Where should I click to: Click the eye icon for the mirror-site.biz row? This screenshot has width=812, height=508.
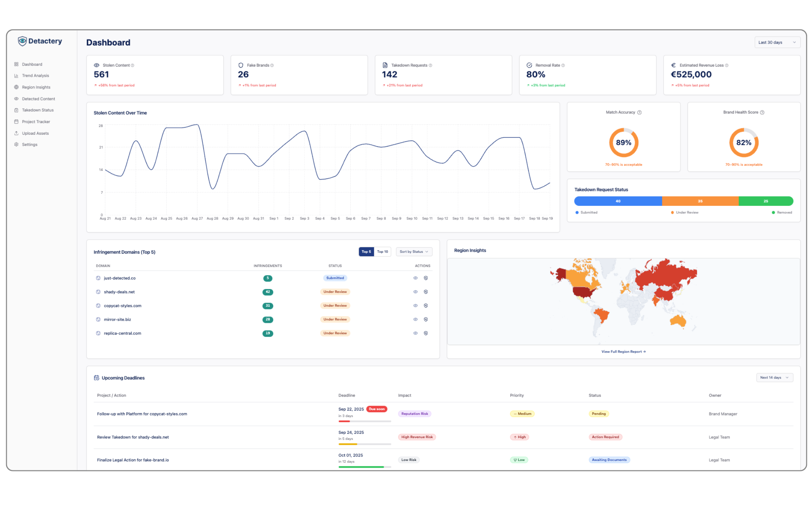(415, 319)
